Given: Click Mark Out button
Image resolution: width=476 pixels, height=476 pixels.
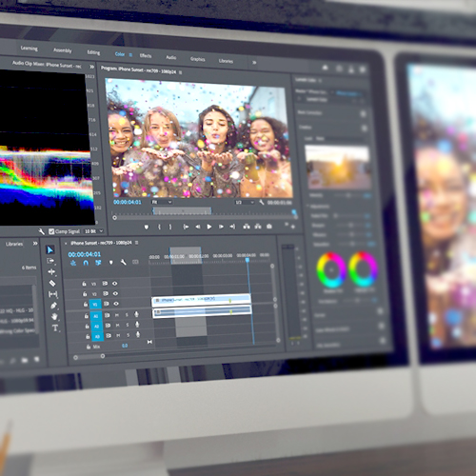Looking at the screenshot, I should pos(170,227).
